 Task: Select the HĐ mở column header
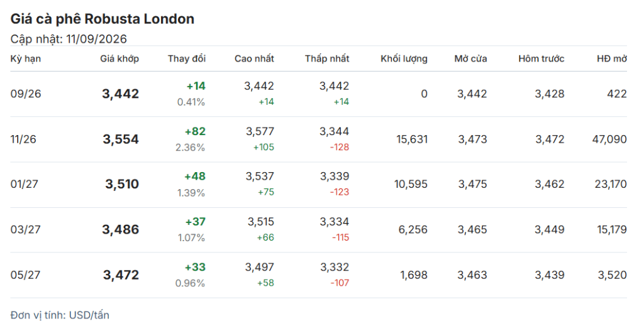pos(611,58)
